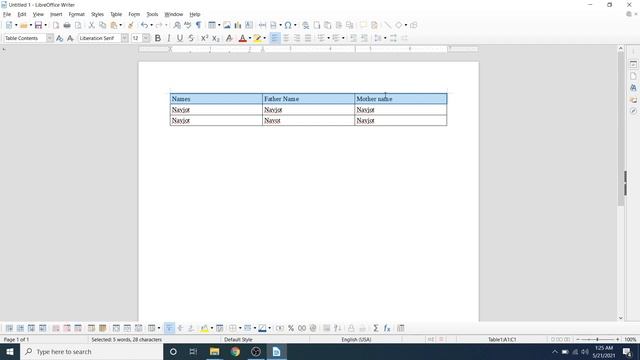This screenshot has height=360, width=640.
Task: Click Insert Columns After icon in table toolbar
Action: 42,328
